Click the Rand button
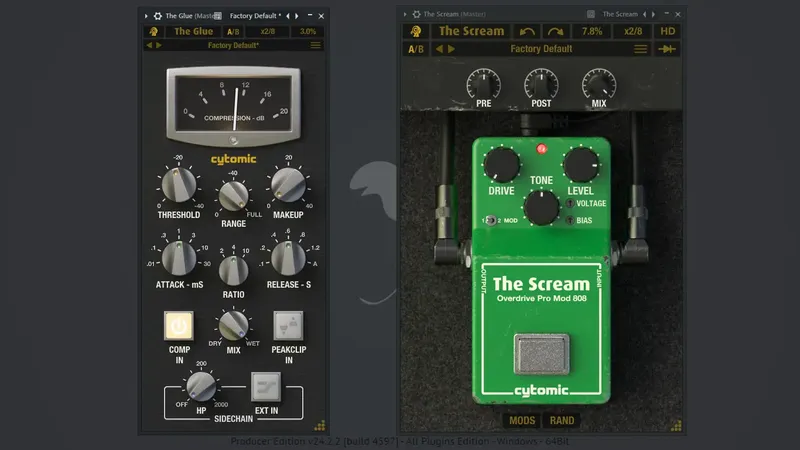Image resolution: width=800 pixels, height=450 pixels. click(562, 420)
